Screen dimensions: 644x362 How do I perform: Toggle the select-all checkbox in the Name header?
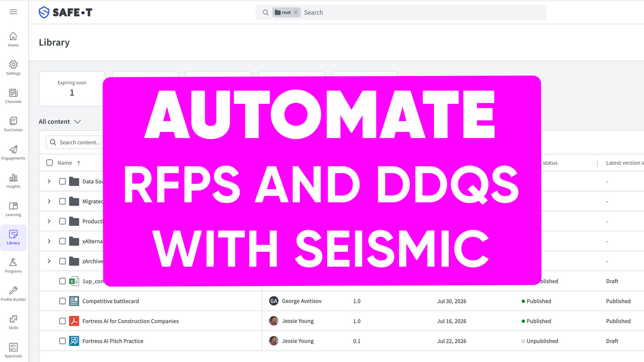click(50, 162)
